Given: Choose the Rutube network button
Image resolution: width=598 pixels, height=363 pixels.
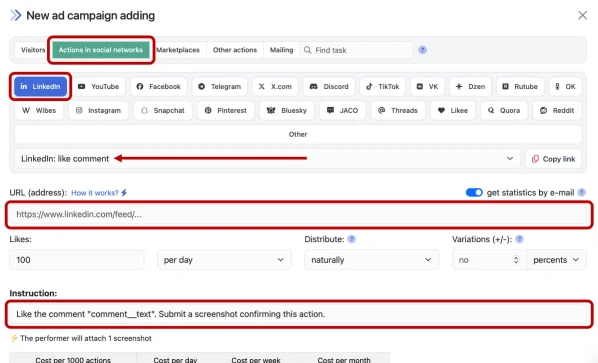Looking at the screenshot, I should click(520, 87).
